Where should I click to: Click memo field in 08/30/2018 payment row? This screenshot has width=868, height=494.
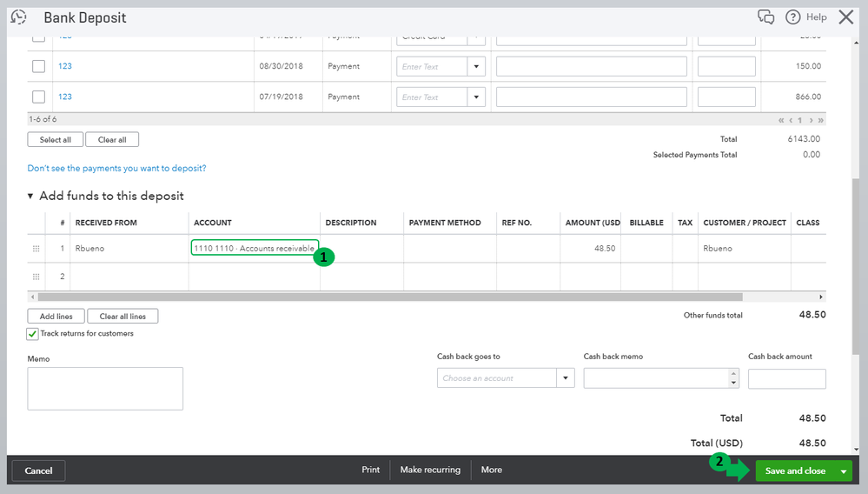coord(591,66)
